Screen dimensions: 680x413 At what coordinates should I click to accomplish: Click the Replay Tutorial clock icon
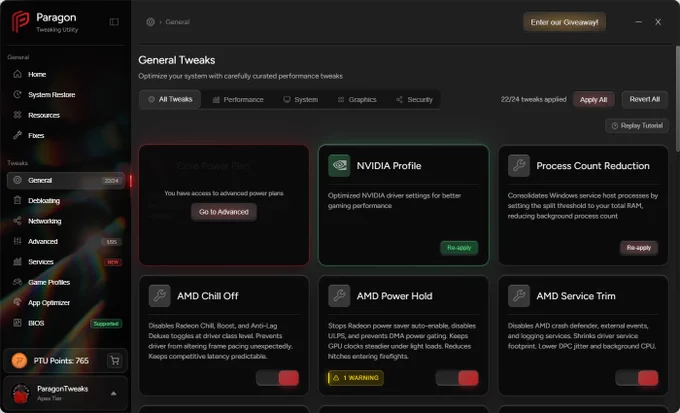click(x=615, y=126)
